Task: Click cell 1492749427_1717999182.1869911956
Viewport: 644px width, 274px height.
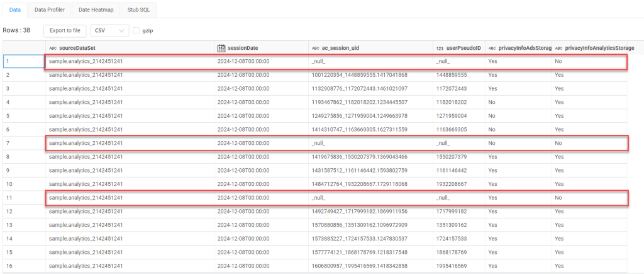Action: [370, 211]
